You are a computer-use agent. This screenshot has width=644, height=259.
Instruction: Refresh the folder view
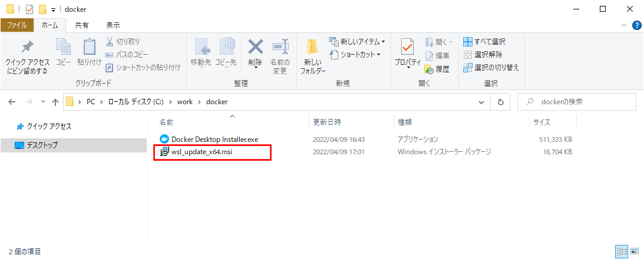(501, 102)
